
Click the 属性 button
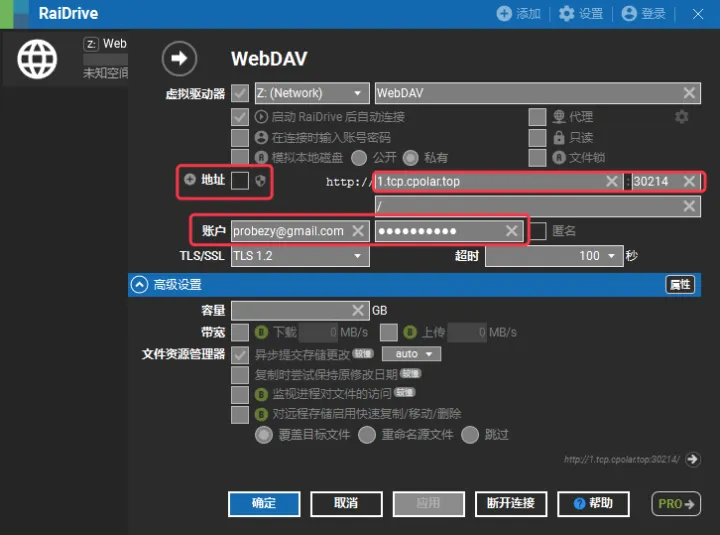click(x=680, y=285)
